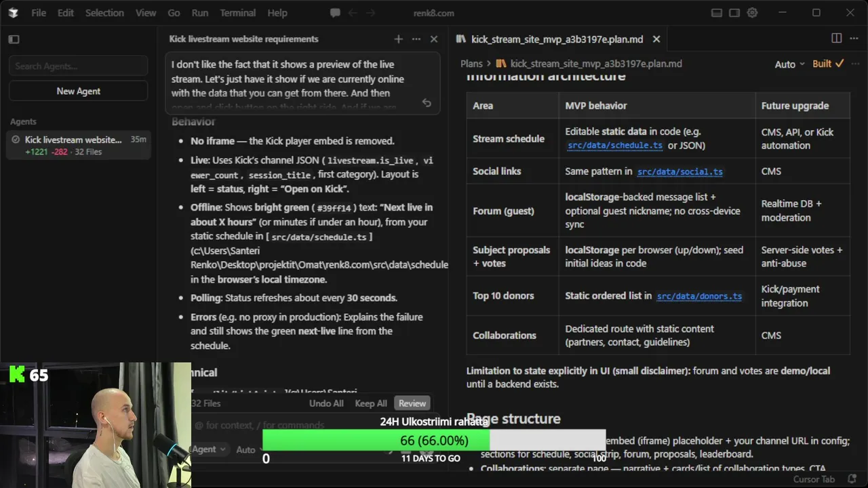This screenshot has width=868, height=488.
Task: Select the Kick livestream website agent entry
Action: pyautogui.click(x=79, y=145)
